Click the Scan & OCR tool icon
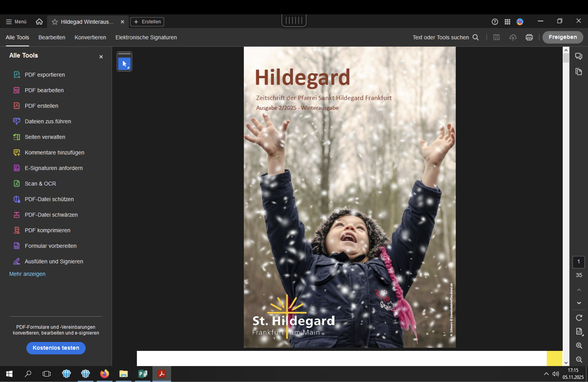 (17, 184)
